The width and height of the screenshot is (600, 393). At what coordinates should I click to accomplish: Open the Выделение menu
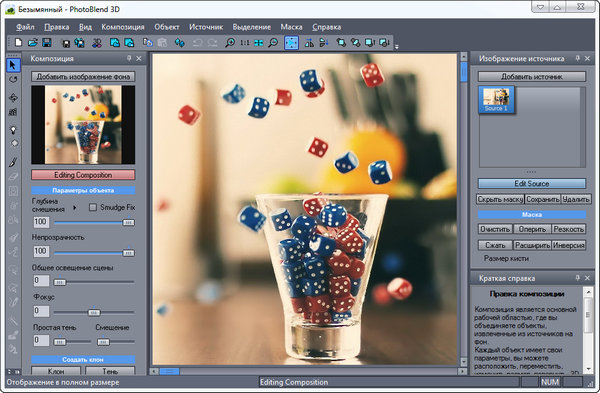point(252,27)
